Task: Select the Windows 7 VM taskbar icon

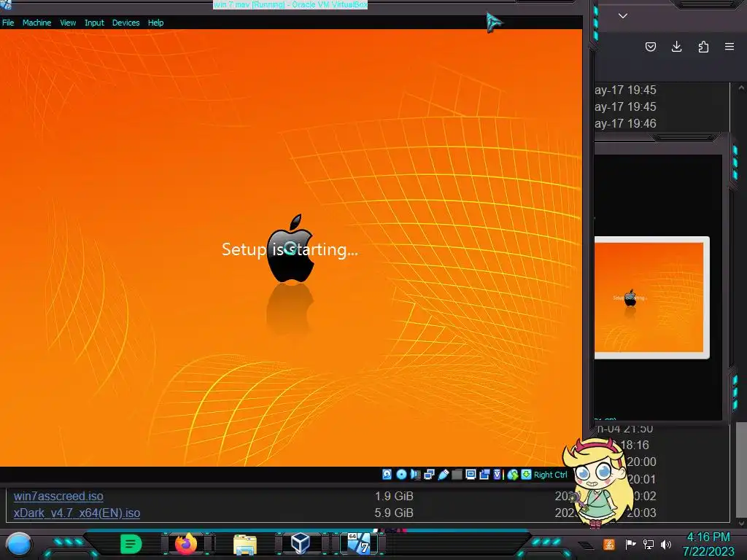Action: (x=359, y=543)
